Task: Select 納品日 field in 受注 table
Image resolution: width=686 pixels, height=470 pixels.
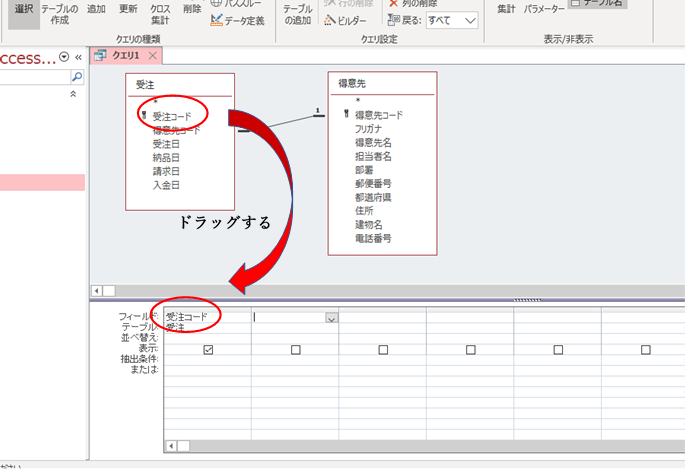Action: click(x=166, y=157)
